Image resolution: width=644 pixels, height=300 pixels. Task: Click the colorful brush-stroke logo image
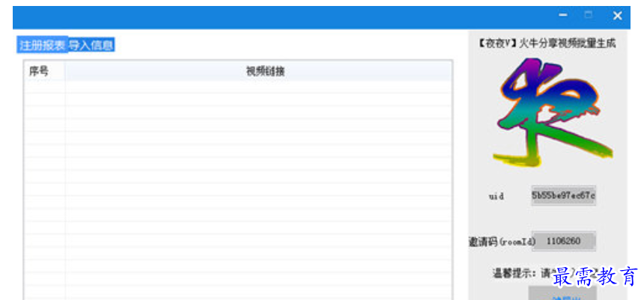click(x=552, y=112)
